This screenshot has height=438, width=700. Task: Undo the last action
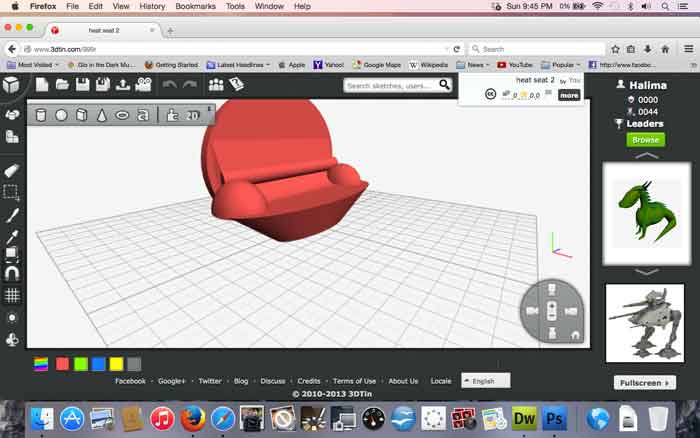click(169, 84)
